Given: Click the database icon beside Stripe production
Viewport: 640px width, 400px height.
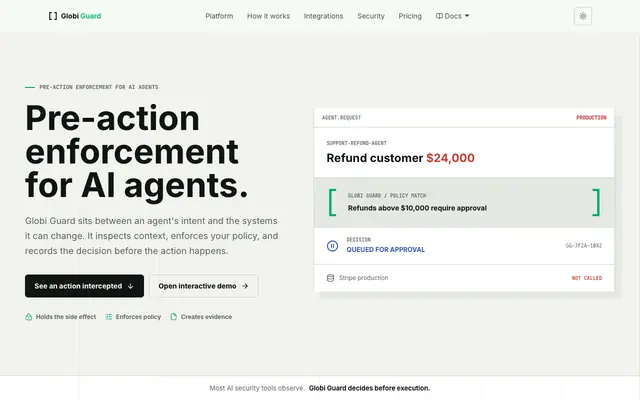Looking at the screenshot, I should point(330,278).
